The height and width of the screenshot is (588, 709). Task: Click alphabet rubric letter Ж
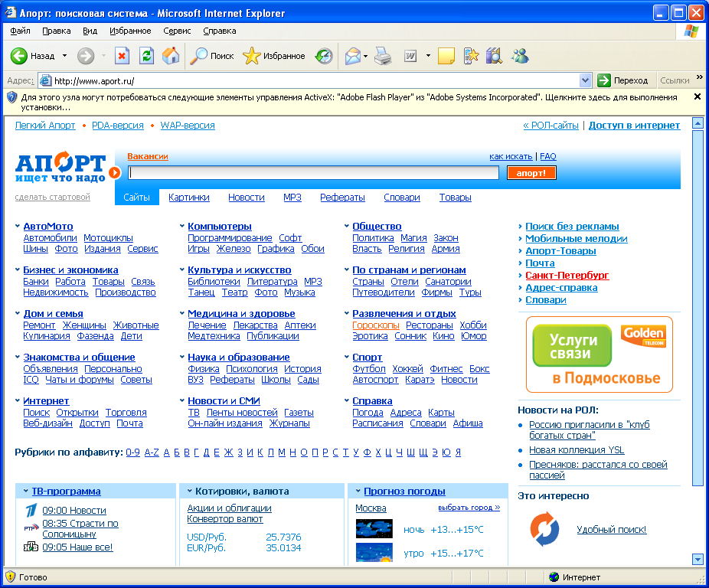[229, 452]
